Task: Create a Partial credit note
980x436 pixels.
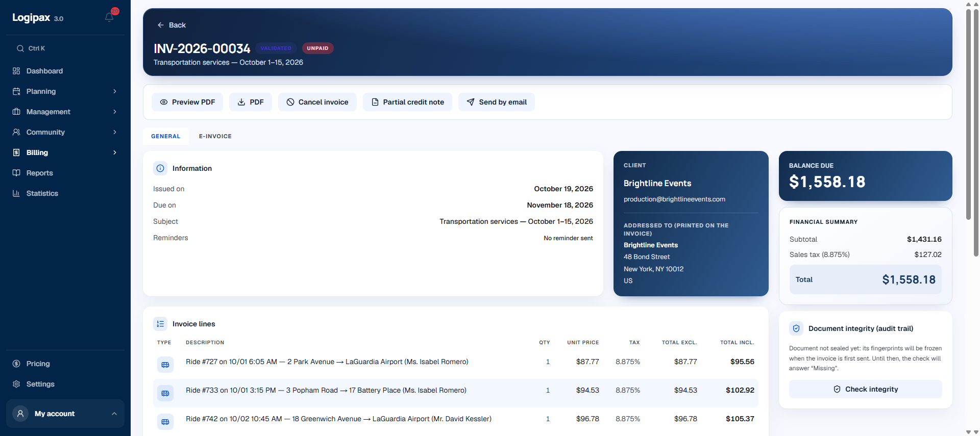Action: tap(407, 102)
